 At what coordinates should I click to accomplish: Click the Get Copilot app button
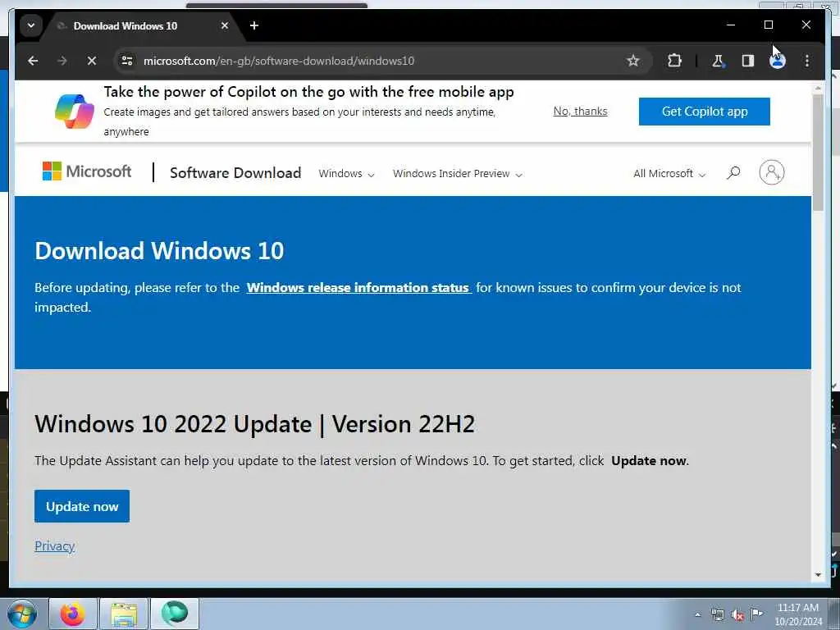pyautogui.click(x=705, y=112)
